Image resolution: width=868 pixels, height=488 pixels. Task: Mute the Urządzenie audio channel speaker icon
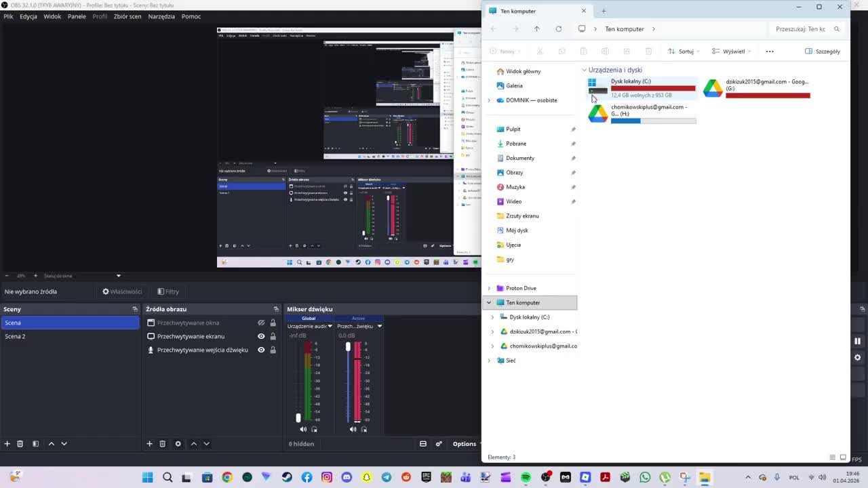[303, 429]
